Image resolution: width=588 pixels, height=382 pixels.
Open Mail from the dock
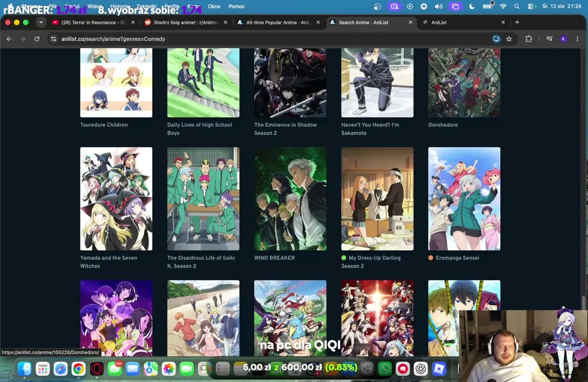pyautogui.click(x=133, y=369)
